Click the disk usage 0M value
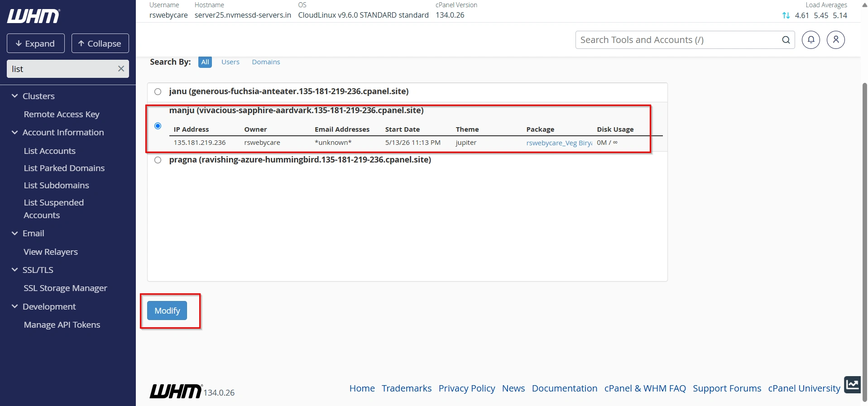 click(607, 143)
